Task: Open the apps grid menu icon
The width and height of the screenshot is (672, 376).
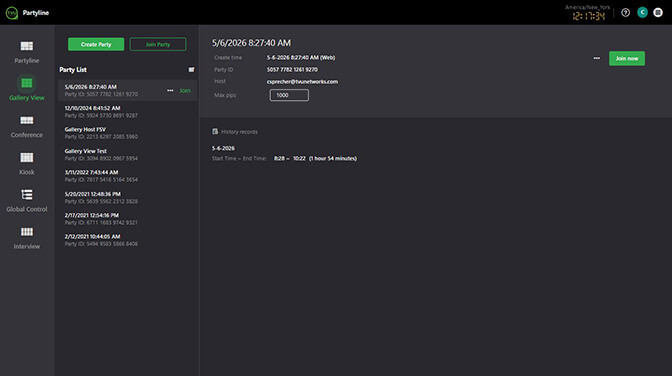Action: click(658, 12)
